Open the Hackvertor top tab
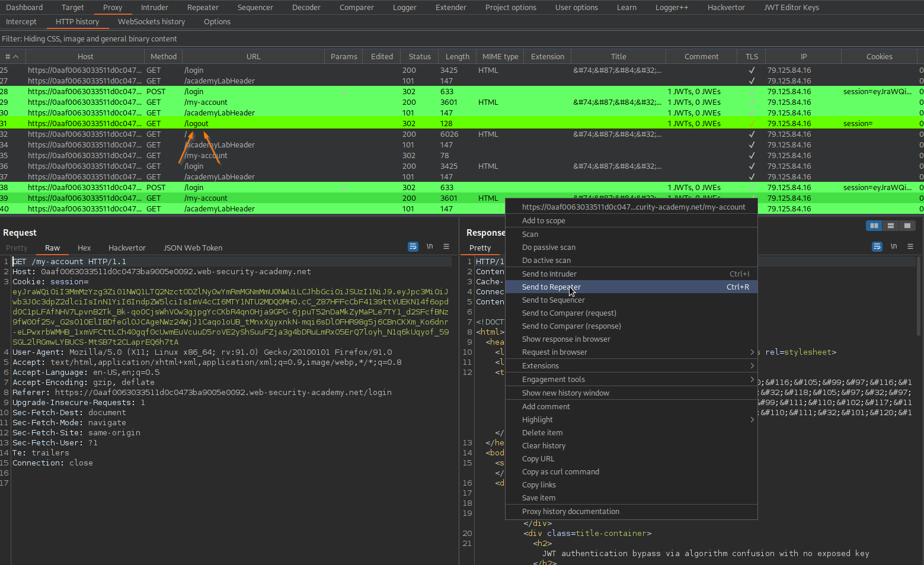The image size is (924, 565). pyautogui.click(x=726, y=8)
